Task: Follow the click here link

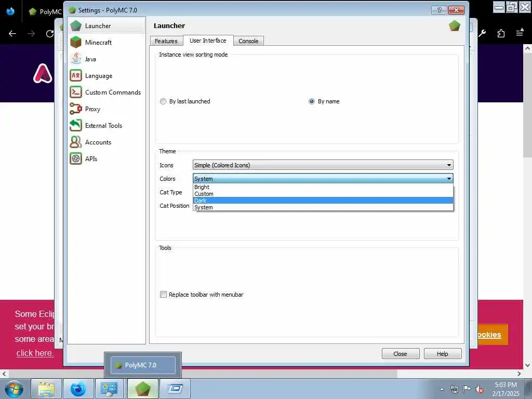Action: 35,353
